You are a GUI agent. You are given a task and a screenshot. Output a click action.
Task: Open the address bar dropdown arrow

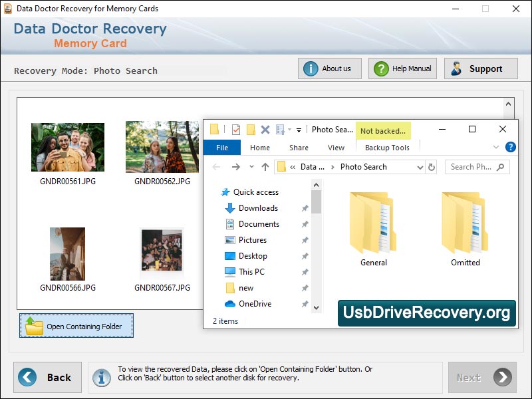(420, 167)
